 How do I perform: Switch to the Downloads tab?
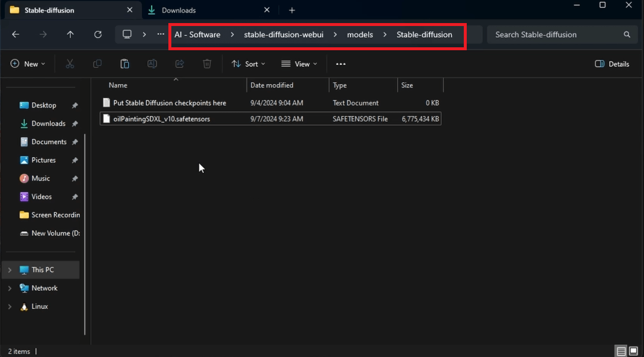[x=178, y=10]
